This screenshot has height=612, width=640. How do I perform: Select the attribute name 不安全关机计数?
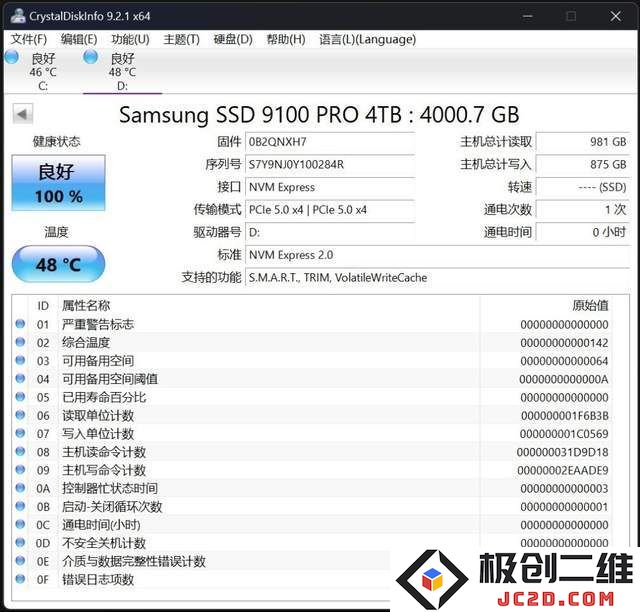pyautogui.click(x=104, y=543)
